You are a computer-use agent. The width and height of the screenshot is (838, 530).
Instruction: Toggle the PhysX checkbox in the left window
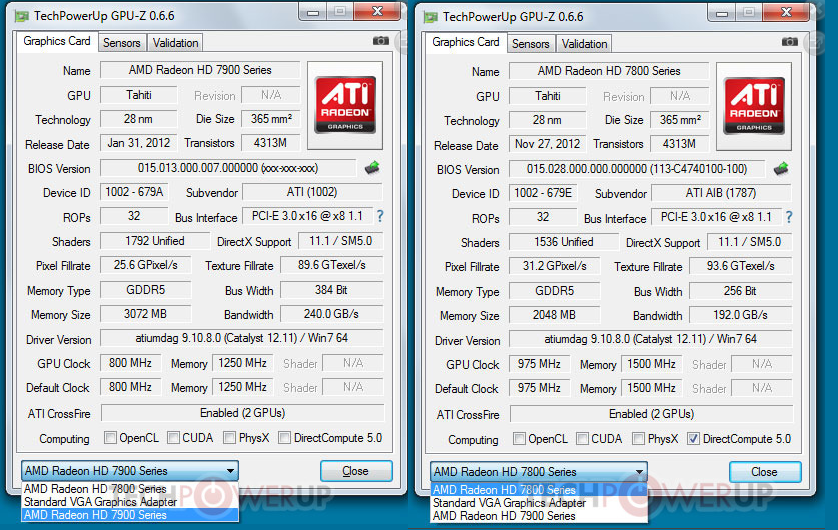pyautogui.click(x=229, y=438)
